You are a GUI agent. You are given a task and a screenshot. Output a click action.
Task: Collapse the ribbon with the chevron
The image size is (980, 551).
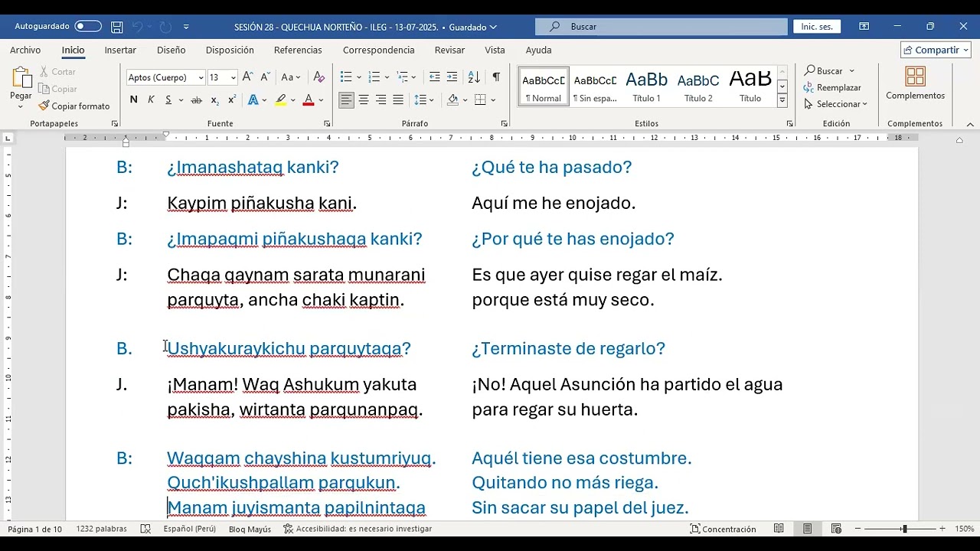click(x=970, y=124)
